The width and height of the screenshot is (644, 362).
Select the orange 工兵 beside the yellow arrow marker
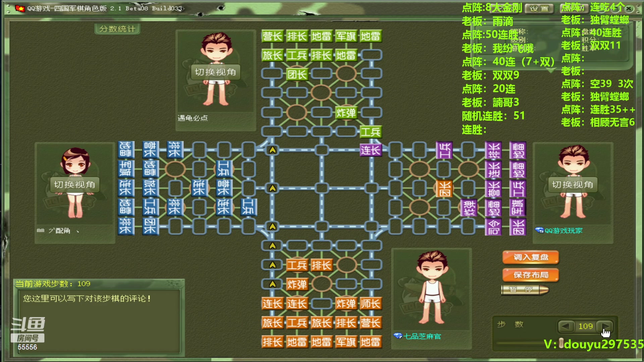pyautogui.click(x=297, y=265)
